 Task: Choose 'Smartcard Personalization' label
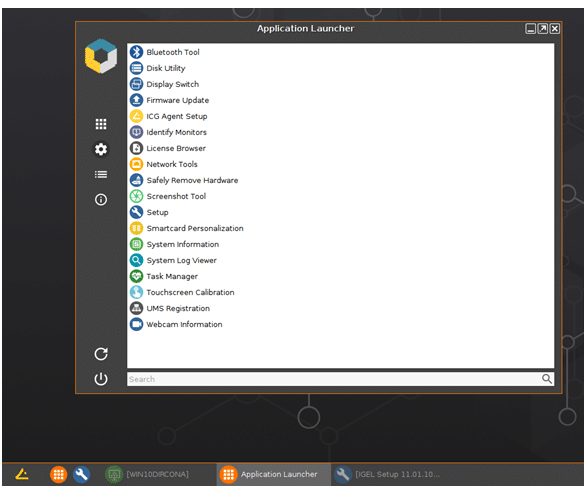point(195,228)
